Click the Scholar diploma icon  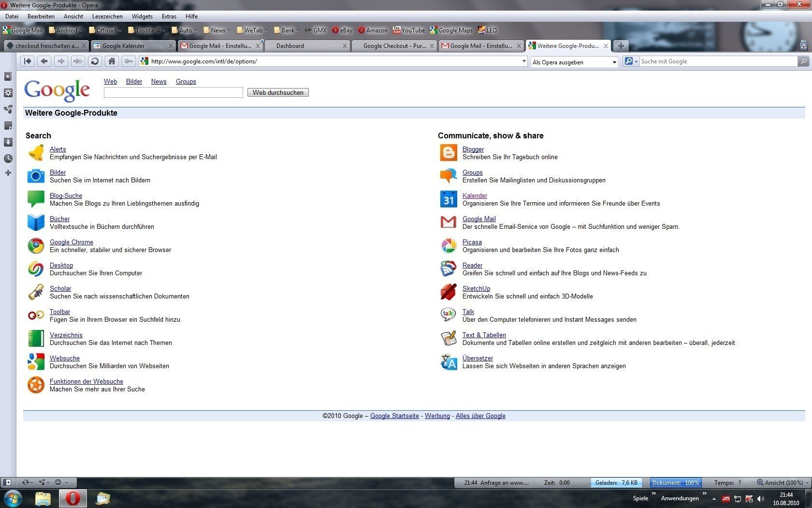point(36,292)
